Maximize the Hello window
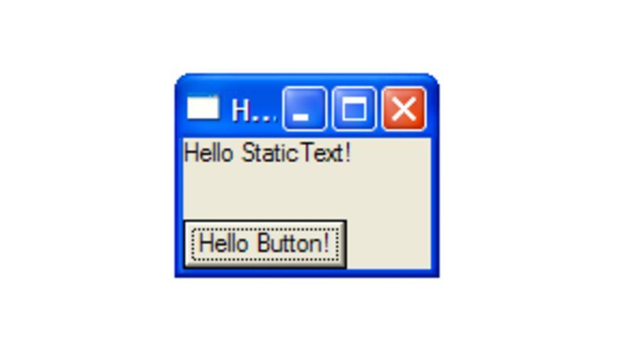Image resolution: width=640 pixels, height=364 pixels. (354, 109)
